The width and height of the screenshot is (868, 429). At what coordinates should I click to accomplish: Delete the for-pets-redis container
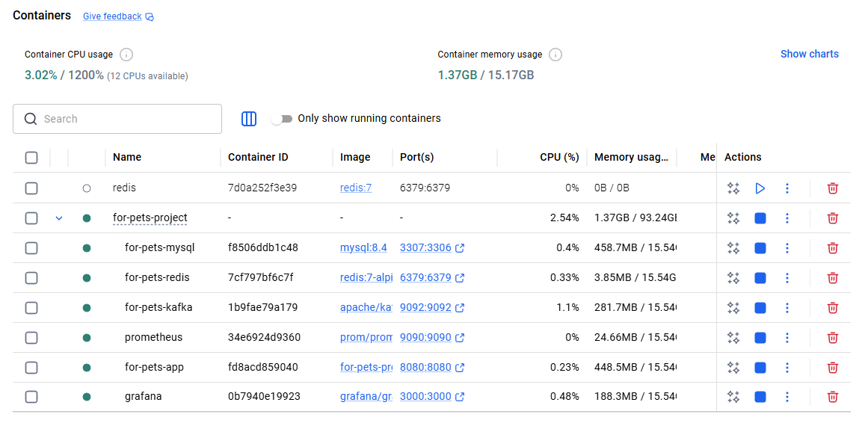[x=832, y=278]
